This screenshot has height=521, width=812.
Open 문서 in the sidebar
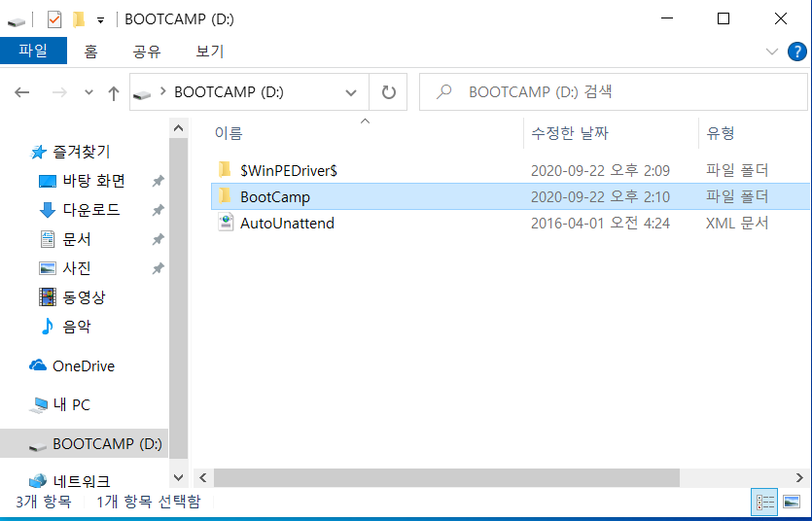(77, 239)
